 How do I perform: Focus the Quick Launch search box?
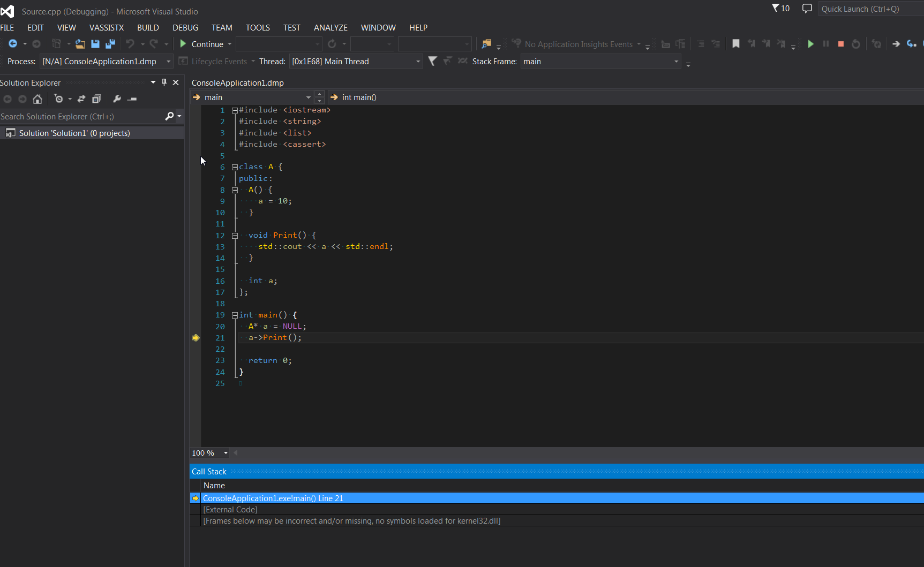coord(871,9)
